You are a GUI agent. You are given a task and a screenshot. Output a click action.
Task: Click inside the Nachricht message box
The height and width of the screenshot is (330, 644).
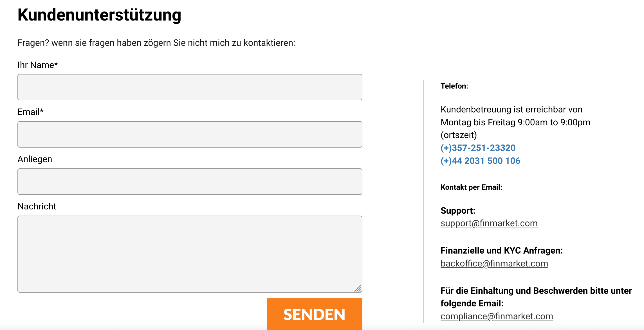click(x=190, y=254)
